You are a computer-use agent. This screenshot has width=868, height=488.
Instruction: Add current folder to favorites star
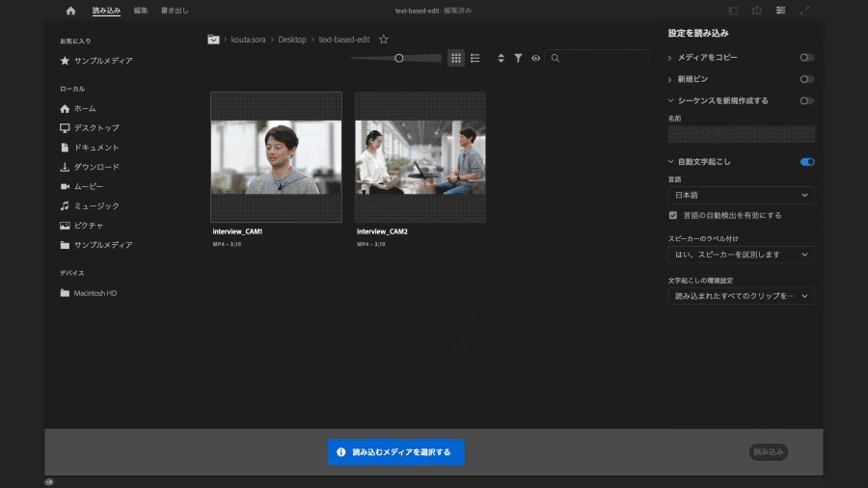[x=384, y=40]
